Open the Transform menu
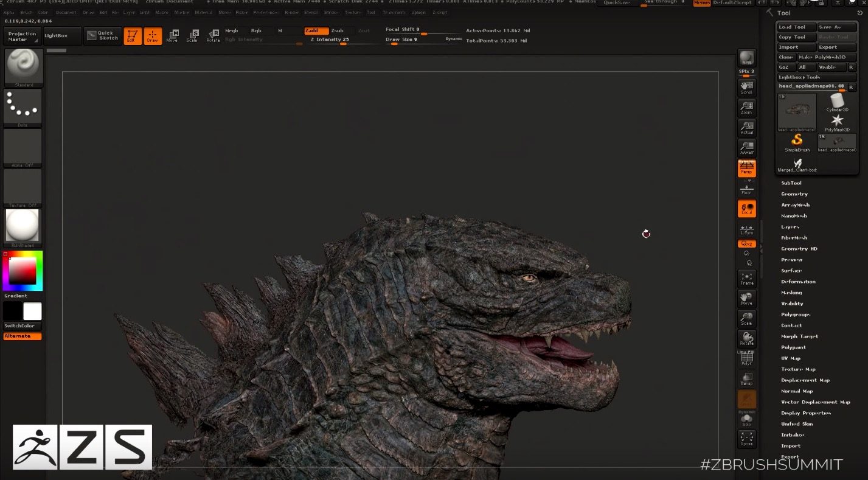This screenshot has width=868, height=480. (394, 12)
